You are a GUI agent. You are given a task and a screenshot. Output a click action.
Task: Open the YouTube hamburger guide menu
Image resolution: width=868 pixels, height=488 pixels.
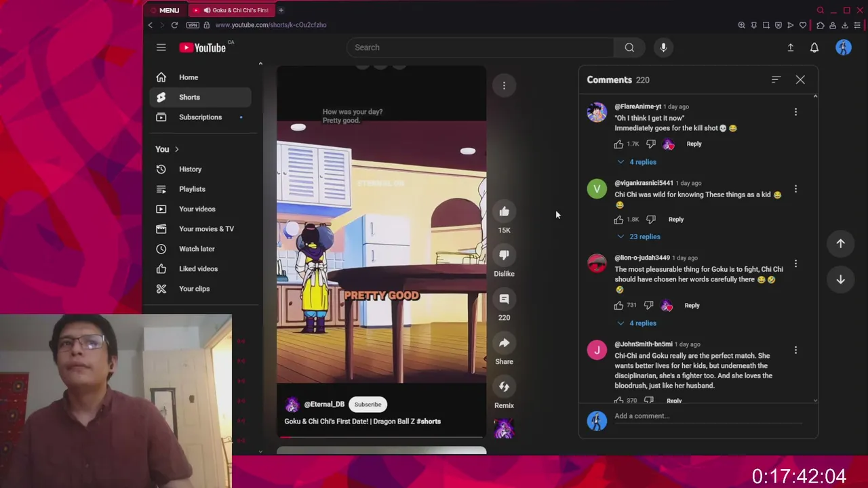point(161,47)
